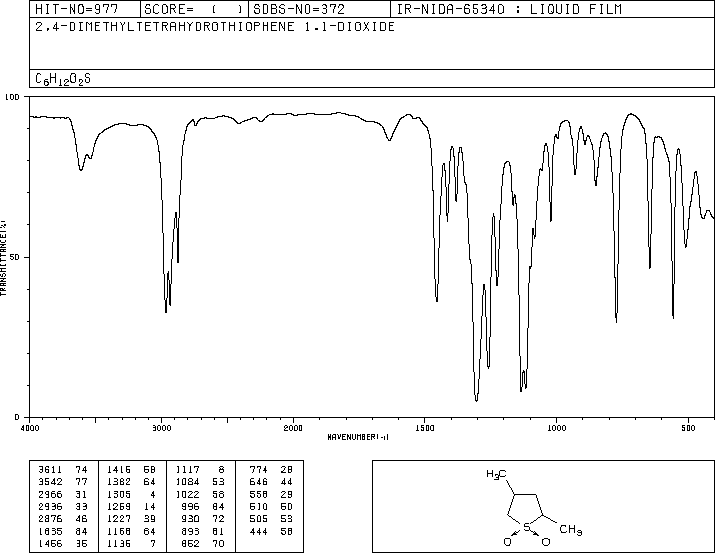This screenshot has width=715, height=553.
Task: Select the 1635 peak entry in the table
Action: [x=63, y=532]
